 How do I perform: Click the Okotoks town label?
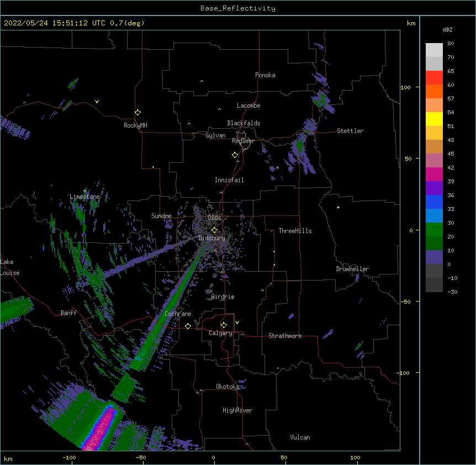point(228,387)
